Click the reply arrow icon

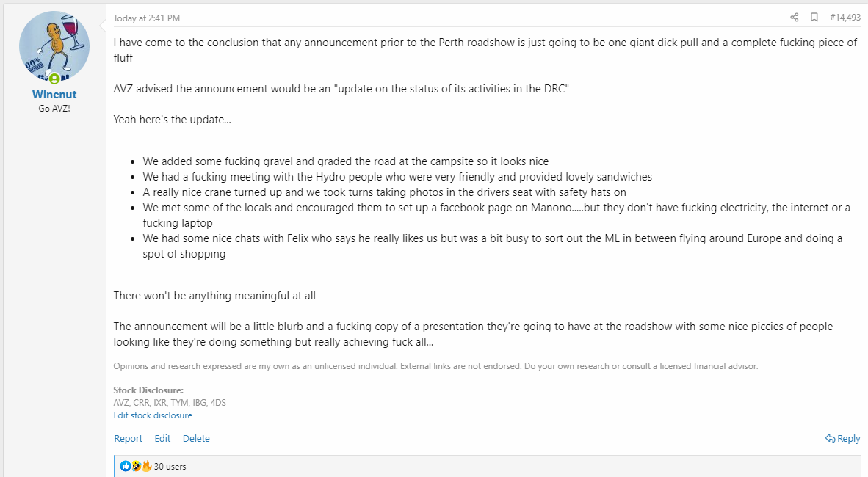(831, 439)
